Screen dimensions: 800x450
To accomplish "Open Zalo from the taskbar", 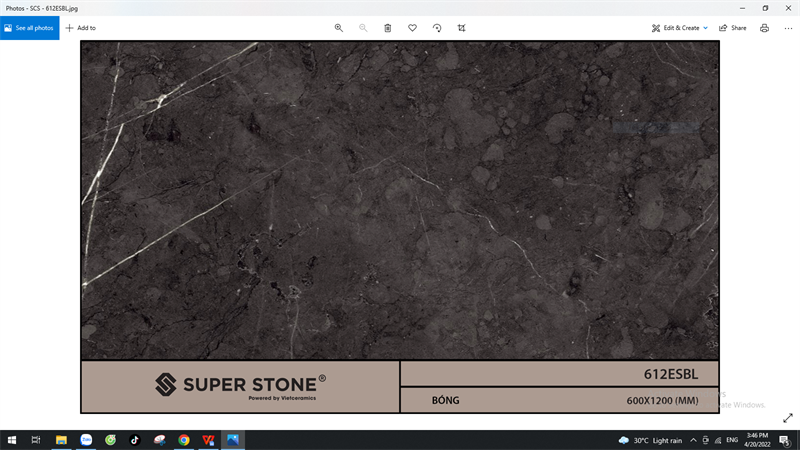I will (86, 440).
